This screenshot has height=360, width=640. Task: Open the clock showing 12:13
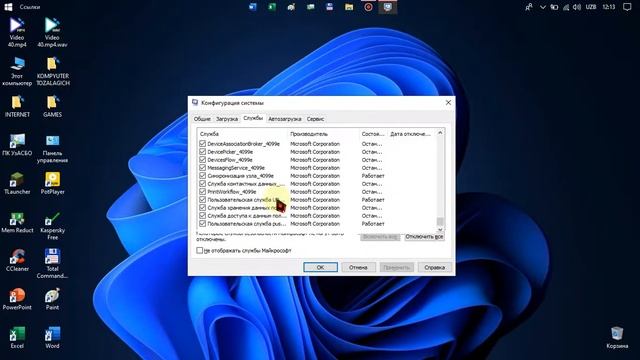[609, 7]
